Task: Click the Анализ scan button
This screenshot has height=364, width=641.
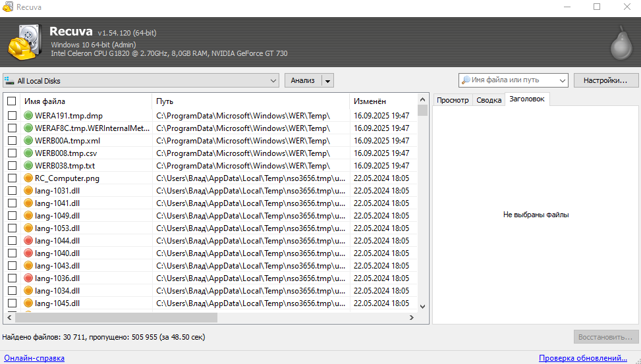Action: tap(303, 80)
